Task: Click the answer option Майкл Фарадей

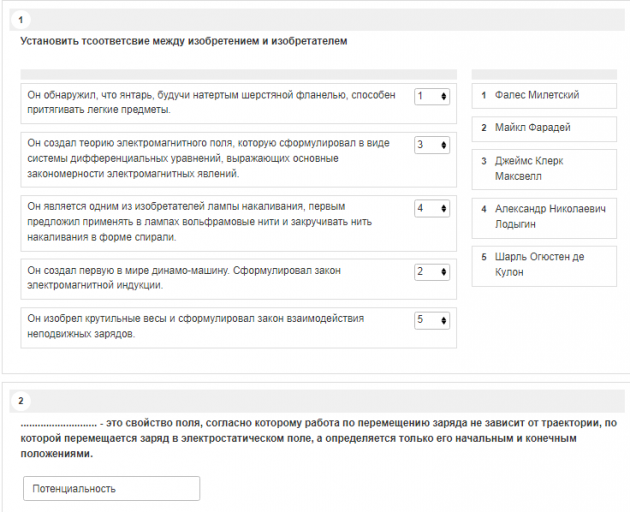Action: [544, 128]
